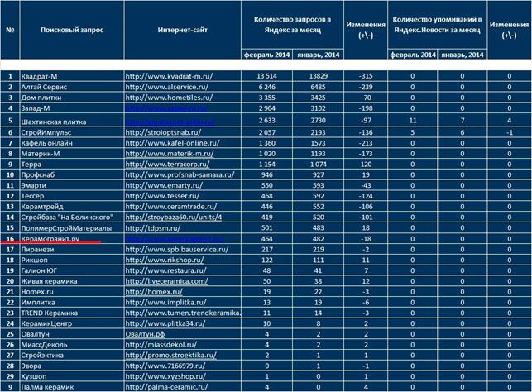The height and width of the screenshot is (392, 532).
Task: Select the 'Интернет-сайт' column header
Action: (182, 29)
